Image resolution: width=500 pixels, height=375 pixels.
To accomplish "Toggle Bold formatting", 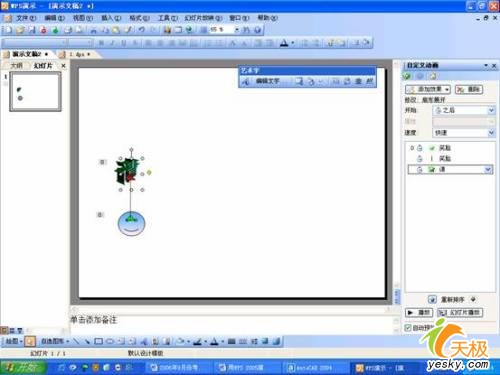I will (101, 43).
